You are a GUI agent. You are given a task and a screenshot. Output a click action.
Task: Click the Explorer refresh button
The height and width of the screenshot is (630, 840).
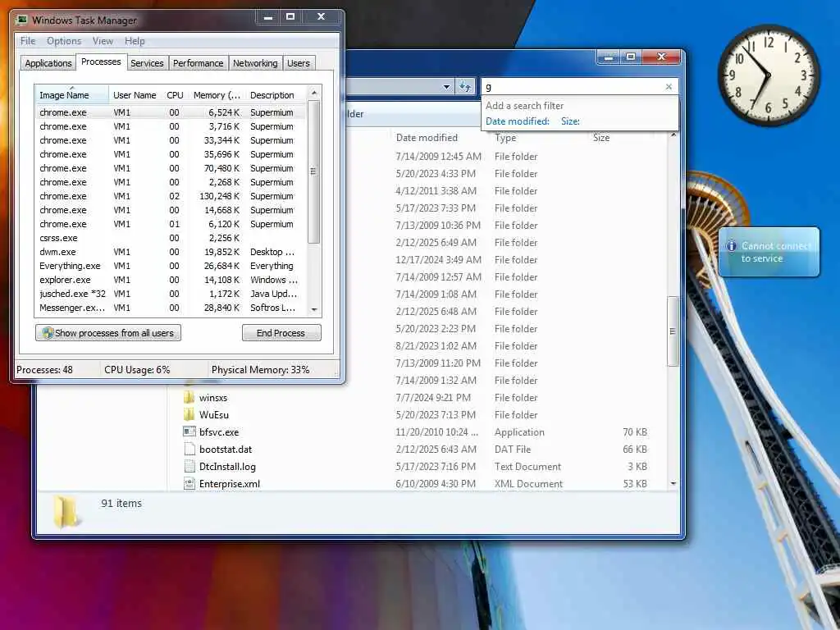[x=464, y=87]
